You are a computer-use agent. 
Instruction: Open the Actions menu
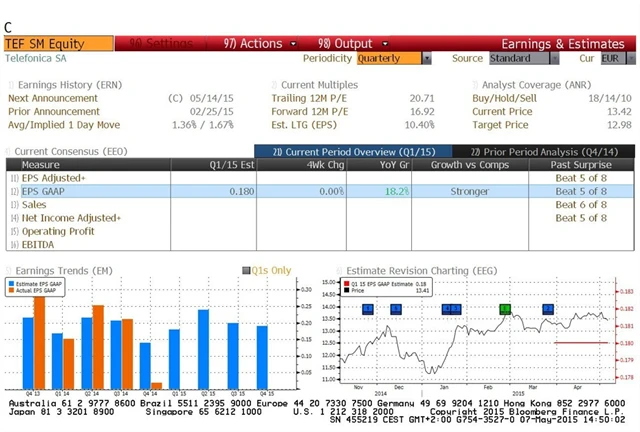click(251, 44)
